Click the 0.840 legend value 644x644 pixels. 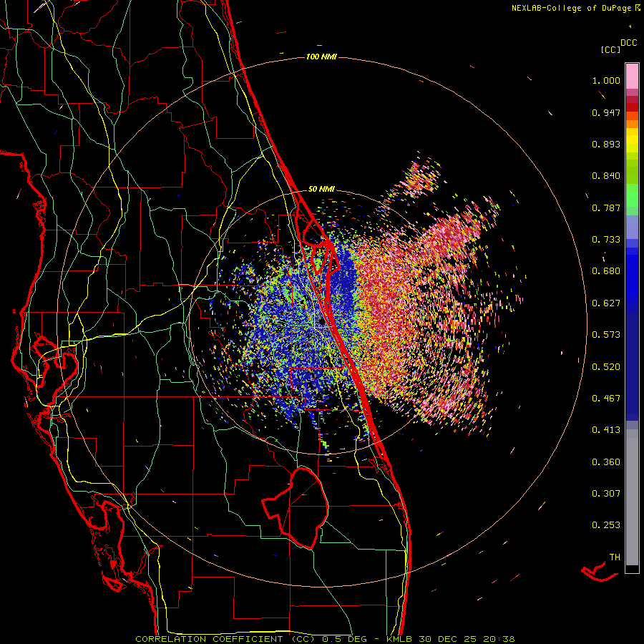pos(606,176)
